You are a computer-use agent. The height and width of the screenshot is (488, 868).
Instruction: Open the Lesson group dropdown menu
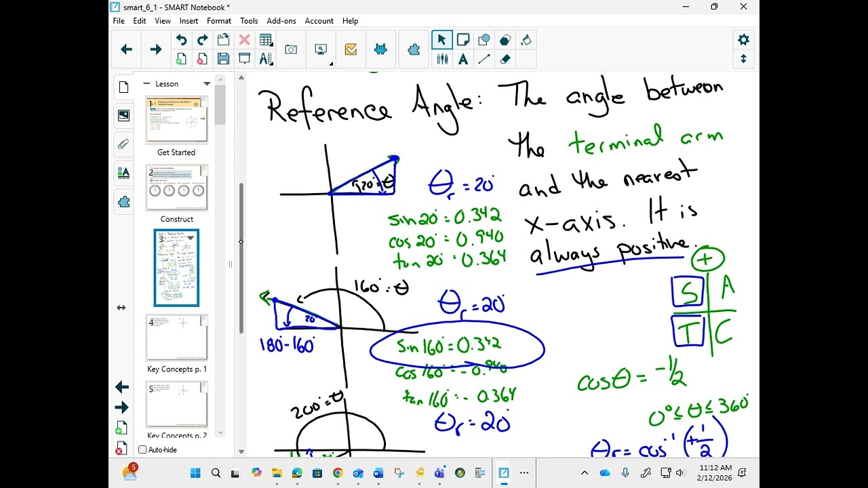(207, 84)
